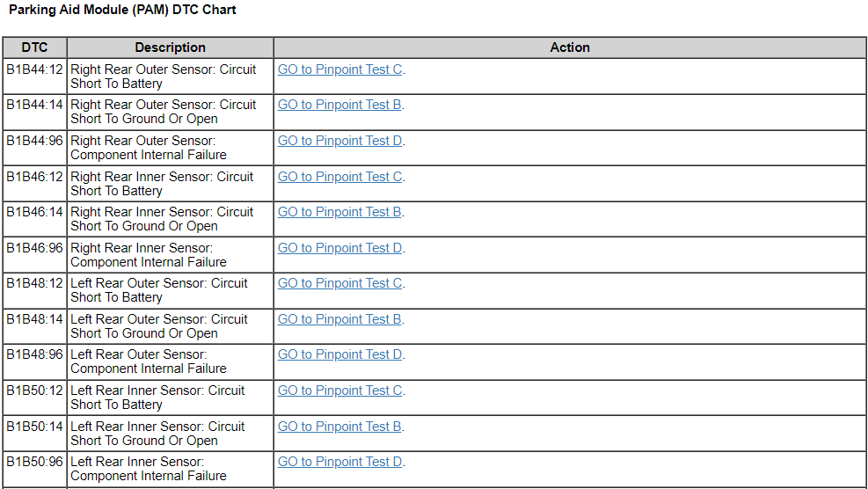Image resolution: width=868 pixels, height=489 pixels.
Task: Select the B1B50:96 code cell
Action: click(x=35, y=462)
